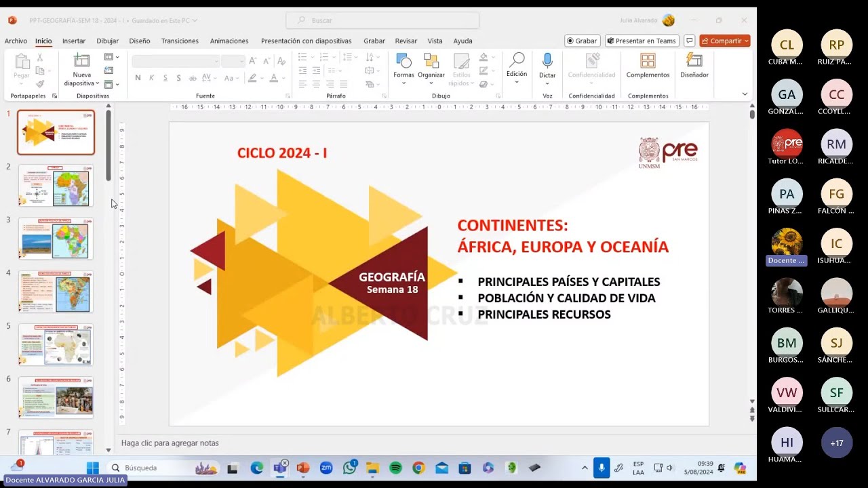868x488 pixels.
Task: Toggle strikethrough formatting
Action: click(193, 78)
